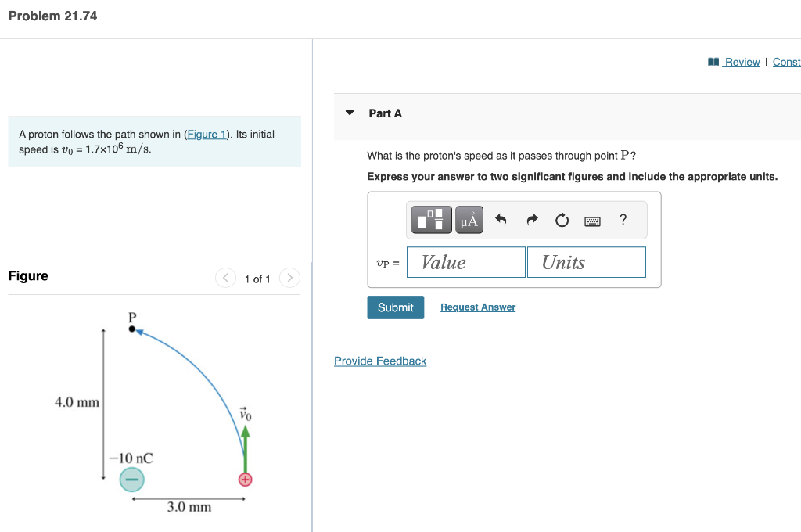Reset the answer using the circular reset icon

[562, 220]
